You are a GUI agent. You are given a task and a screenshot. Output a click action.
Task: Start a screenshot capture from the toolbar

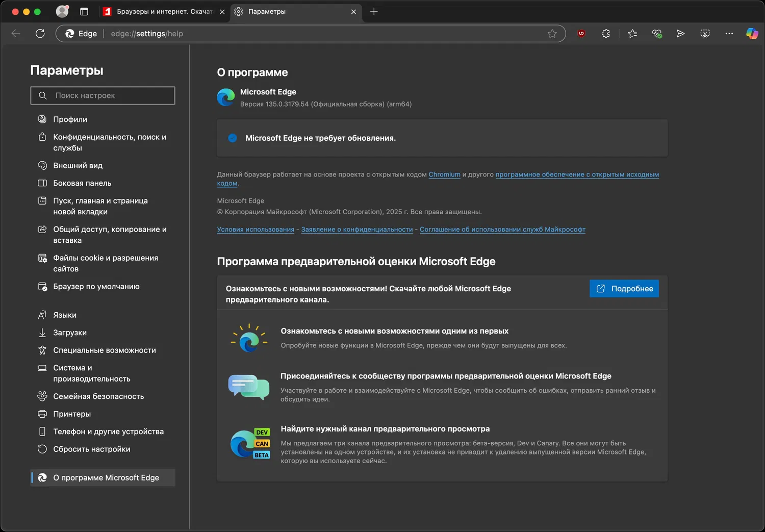[x=705, y=34]
